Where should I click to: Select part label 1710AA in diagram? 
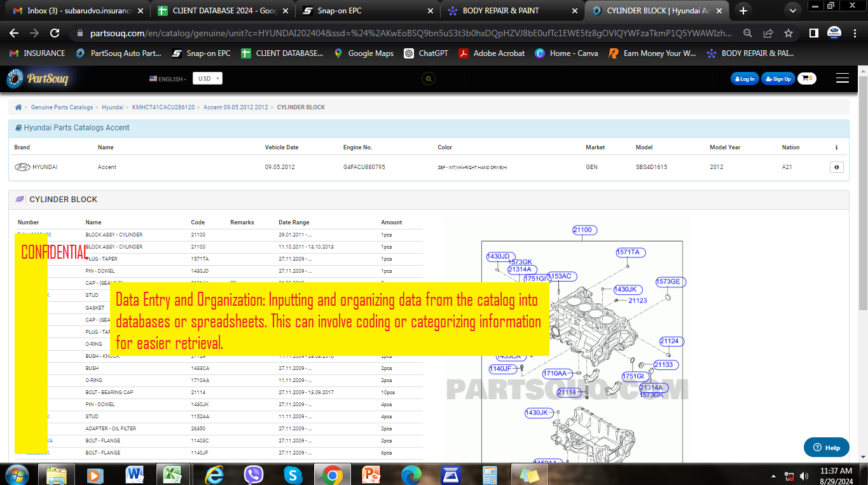[558, 373]
